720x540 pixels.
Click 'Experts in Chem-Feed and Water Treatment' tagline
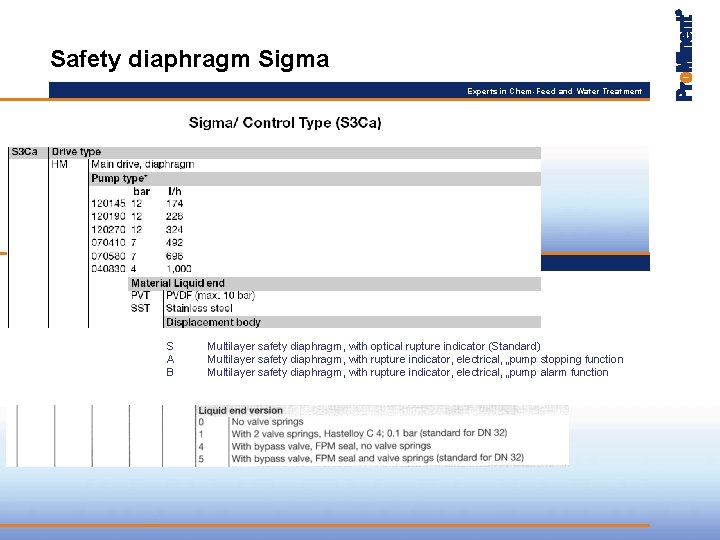coord(554,91)
